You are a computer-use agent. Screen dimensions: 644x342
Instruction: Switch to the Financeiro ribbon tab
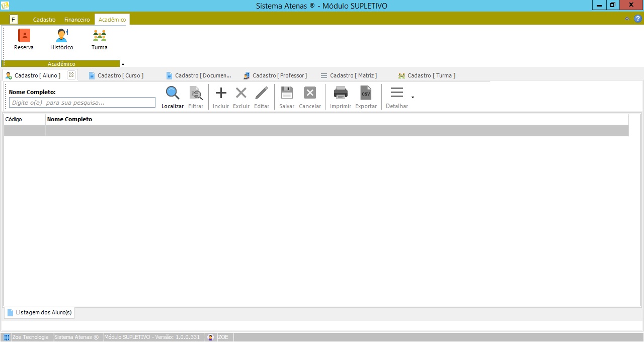[77, 20]
